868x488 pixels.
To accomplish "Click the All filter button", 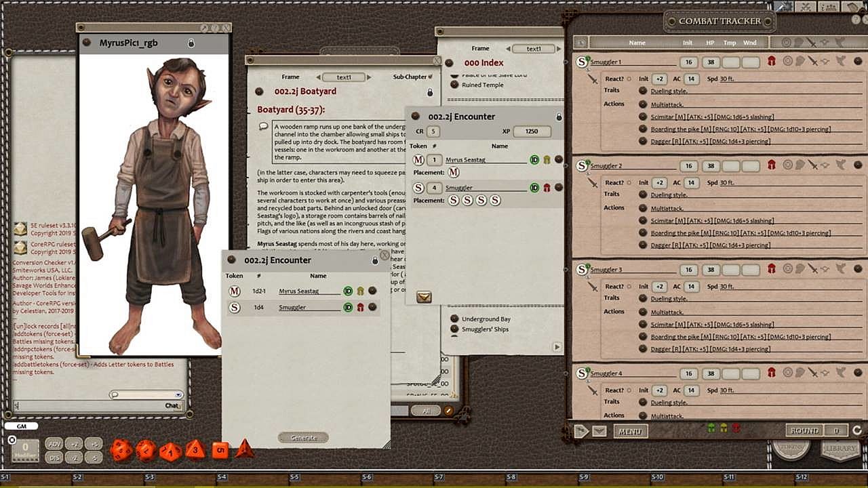I will [427, 411].
